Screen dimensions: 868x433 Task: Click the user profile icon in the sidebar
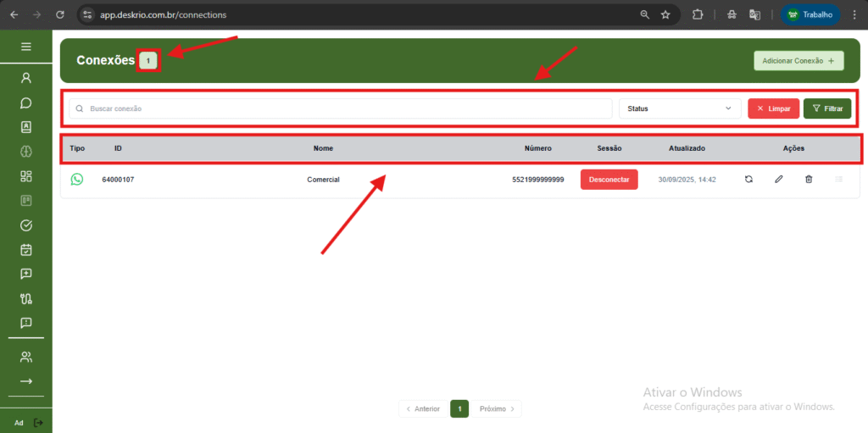pos(26,78)
